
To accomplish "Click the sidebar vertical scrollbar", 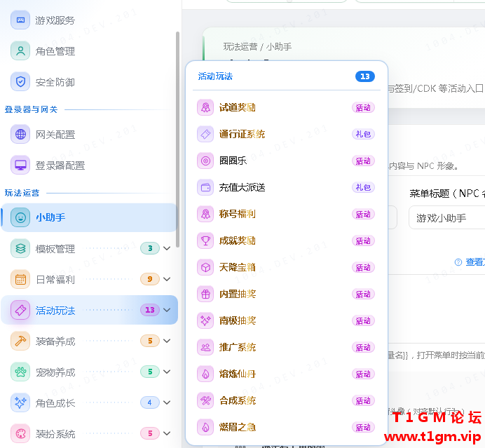I will pyautogui.click(x=177, y=140).
